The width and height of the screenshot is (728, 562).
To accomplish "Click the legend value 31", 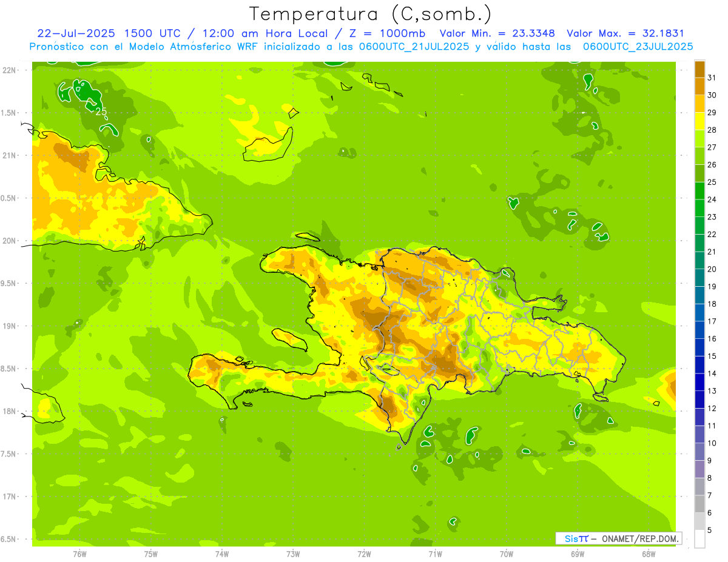I will pos(712,78).
